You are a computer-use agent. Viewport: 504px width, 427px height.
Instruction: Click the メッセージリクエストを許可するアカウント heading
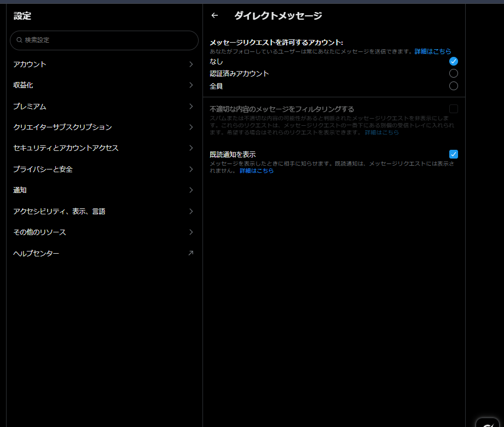click(x=276, y=43)
